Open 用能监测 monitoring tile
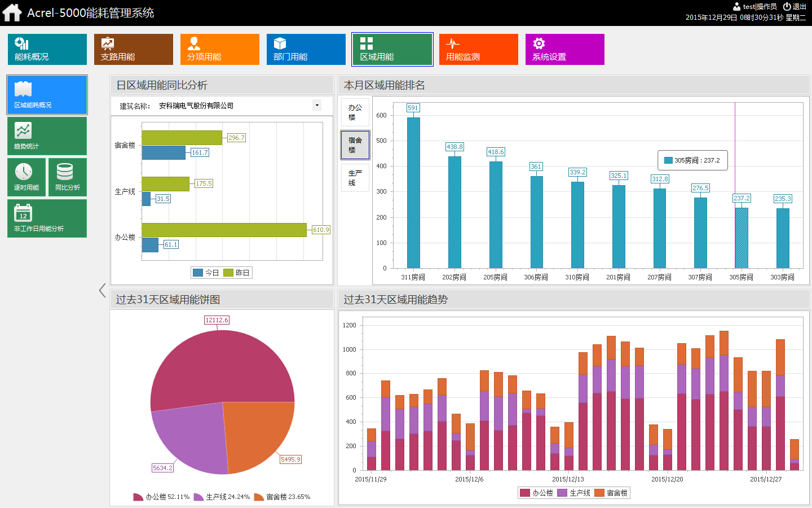Viewport: 812px width, 508px height. [479, 50]
